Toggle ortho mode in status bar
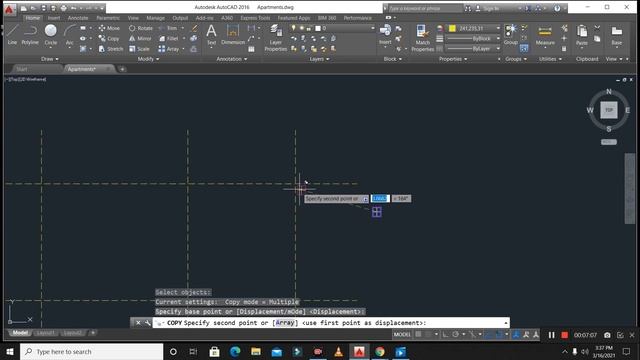The image size is (640, 360). [x=445, y=334]
